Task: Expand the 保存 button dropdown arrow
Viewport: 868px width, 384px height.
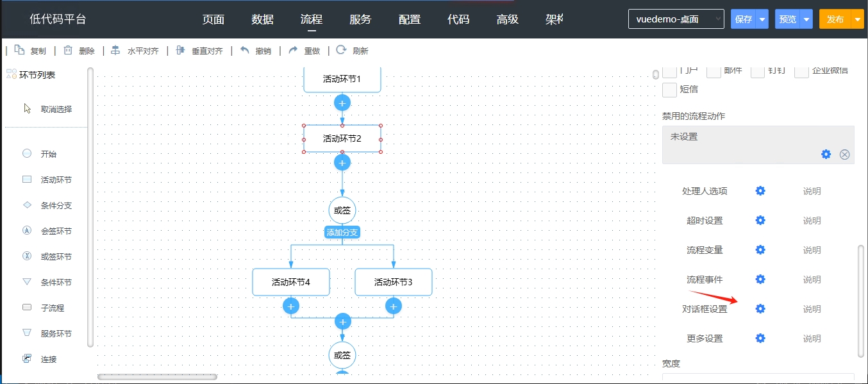Action: (762, 19)
